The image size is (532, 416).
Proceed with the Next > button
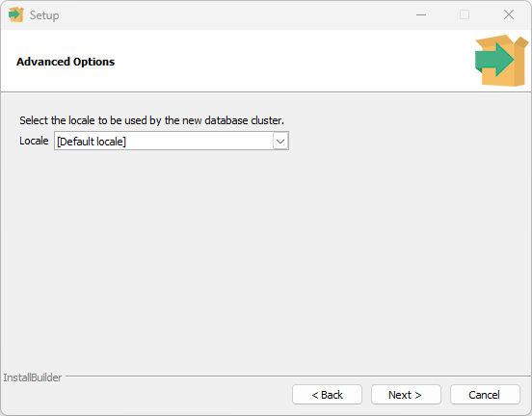(x=406, y=395)
